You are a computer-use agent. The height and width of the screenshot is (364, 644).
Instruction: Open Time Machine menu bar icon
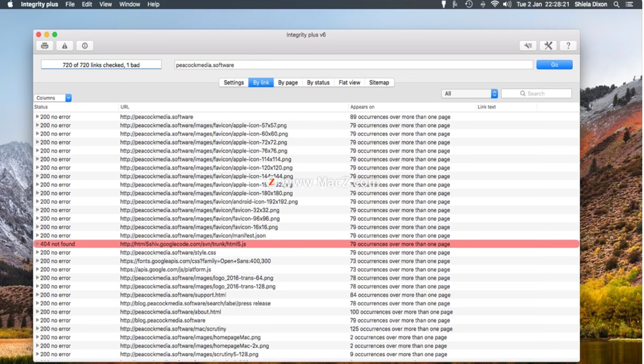[469, 4]
